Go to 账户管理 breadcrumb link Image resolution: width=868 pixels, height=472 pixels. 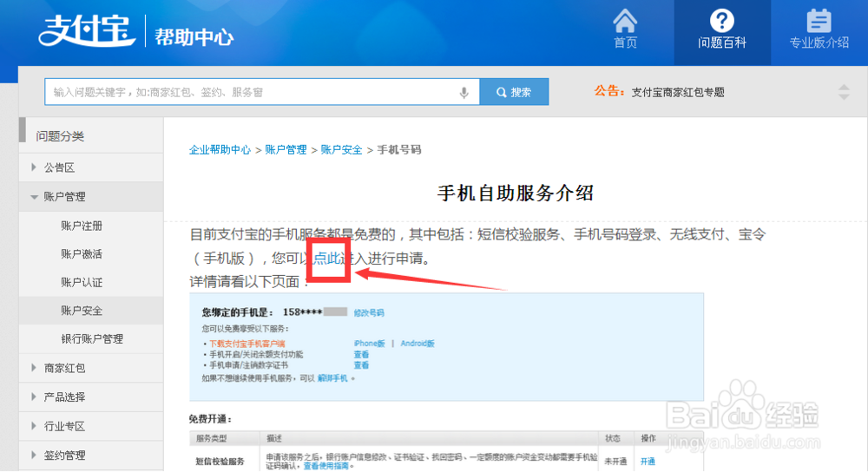286,150
